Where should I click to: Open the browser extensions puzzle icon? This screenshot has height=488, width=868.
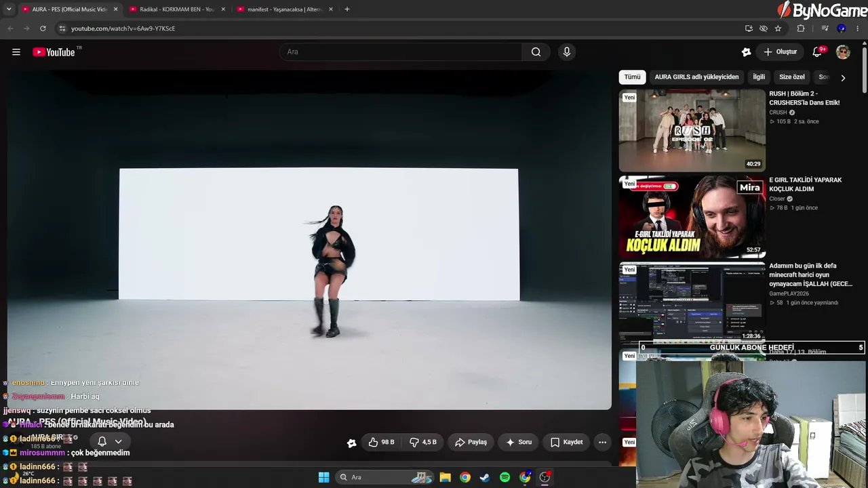click(801, 28)
